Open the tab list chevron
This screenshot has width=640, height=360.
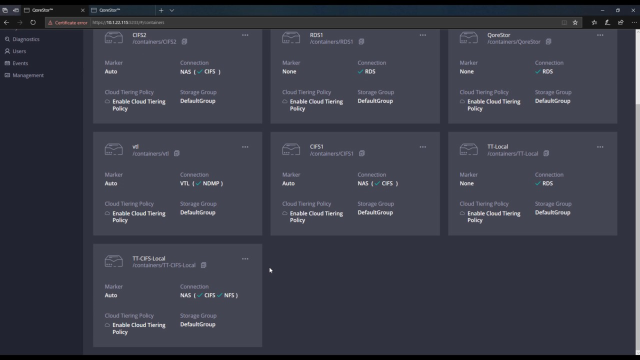point(172,10)
